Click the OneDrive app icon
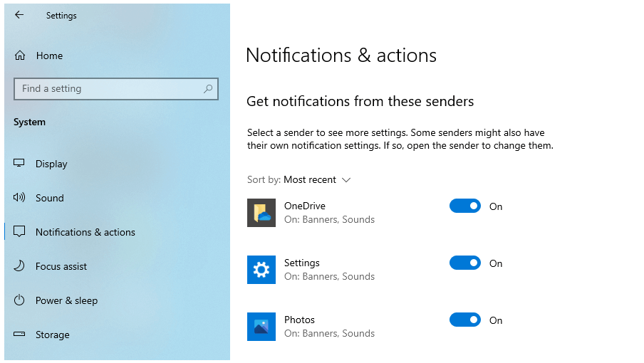Viewport: 644px width, 363px height. (261, 213)
